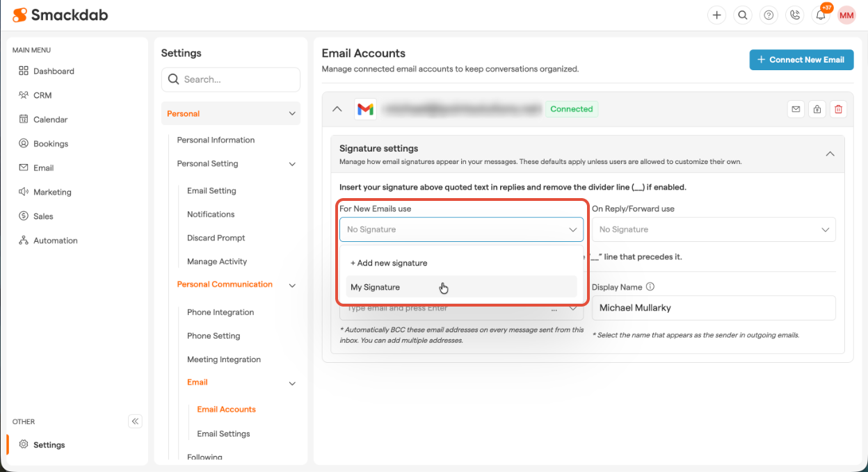Click the lock icon on Gmail account row
Image resolution: width=868 pixels, height=472 pixels.
click(x=817, y=109)
